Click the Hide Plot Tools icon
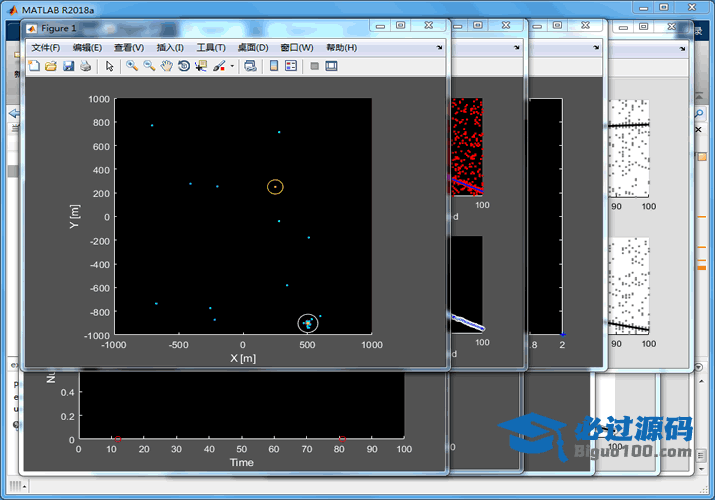The width and height of the screenshot is (715, 500). pos(314,66)
